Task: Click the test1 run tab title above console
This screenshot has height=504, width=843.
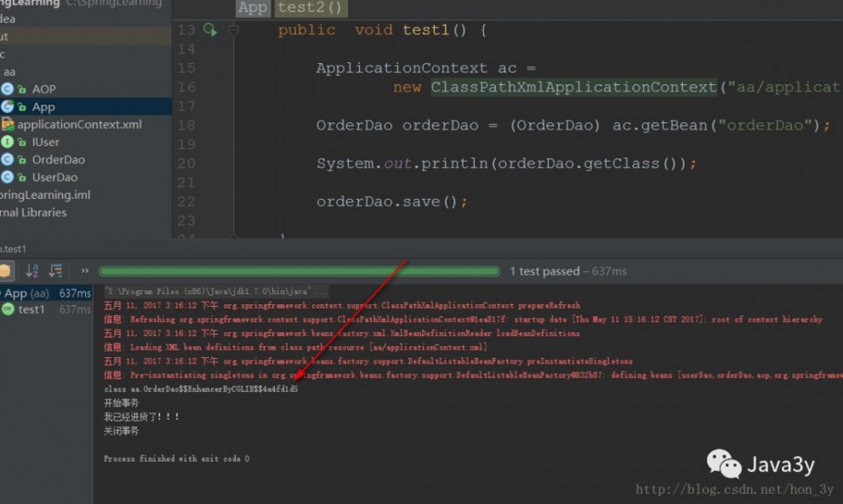Action: 13,249
